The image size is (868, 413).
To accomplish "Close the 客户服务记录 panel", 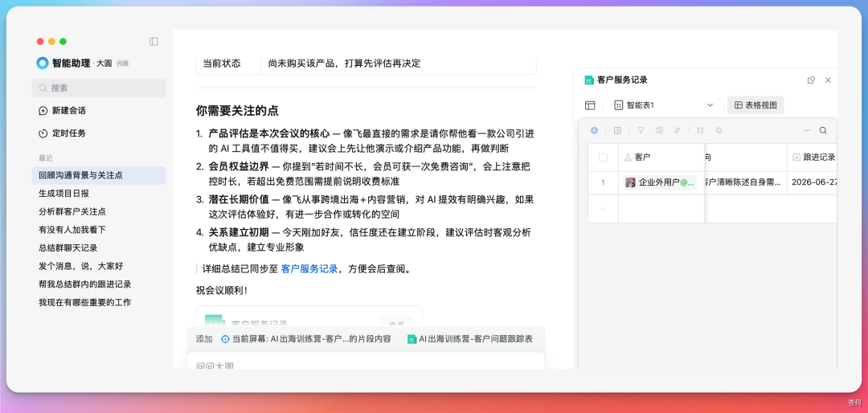I will (828, 80).
